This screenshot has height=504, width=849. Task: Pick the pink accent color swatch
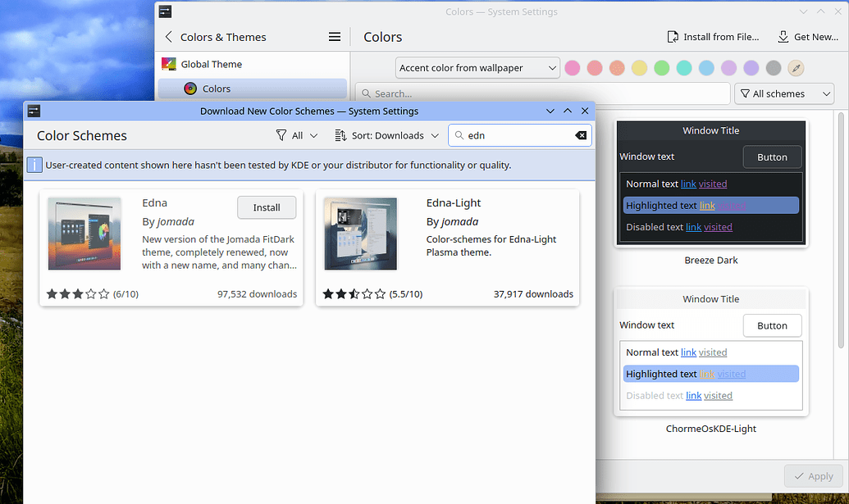(x=572, y=68)
